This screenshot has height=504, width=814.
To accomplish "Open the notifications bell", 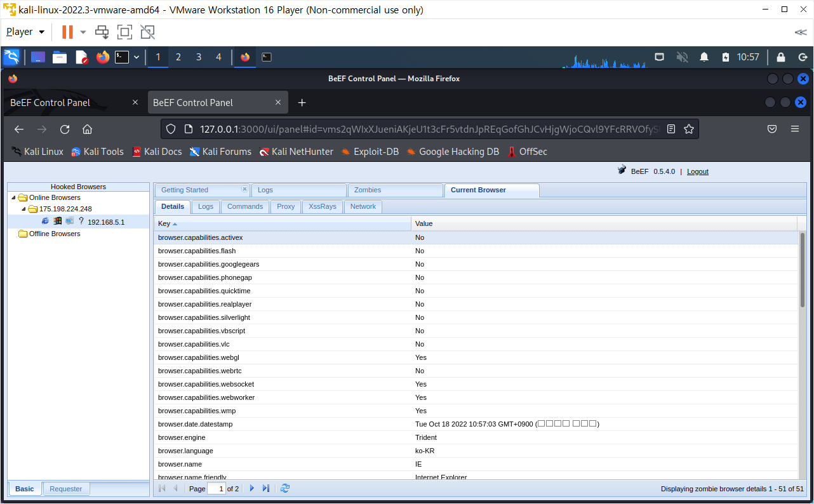I will coord(704,57).
